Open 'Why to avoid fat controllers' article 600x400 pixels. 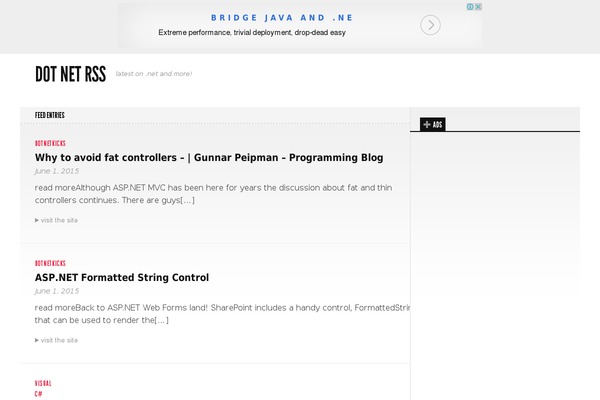[x=209, y=157]
